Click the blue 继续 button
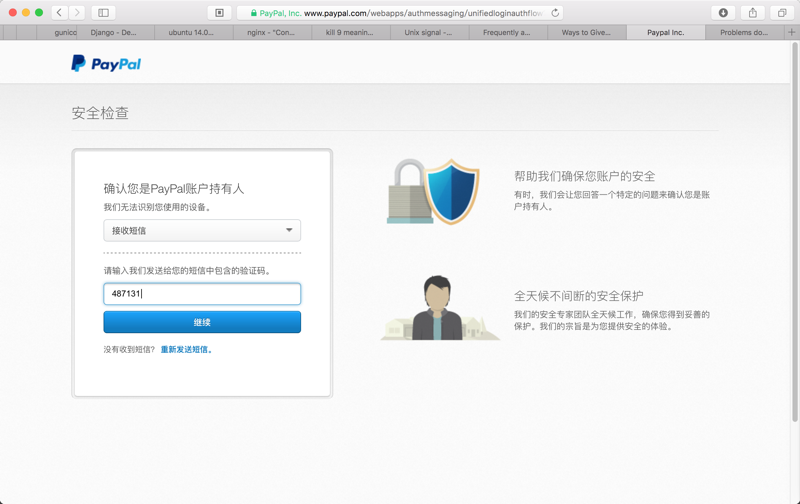 click(202, 322)
